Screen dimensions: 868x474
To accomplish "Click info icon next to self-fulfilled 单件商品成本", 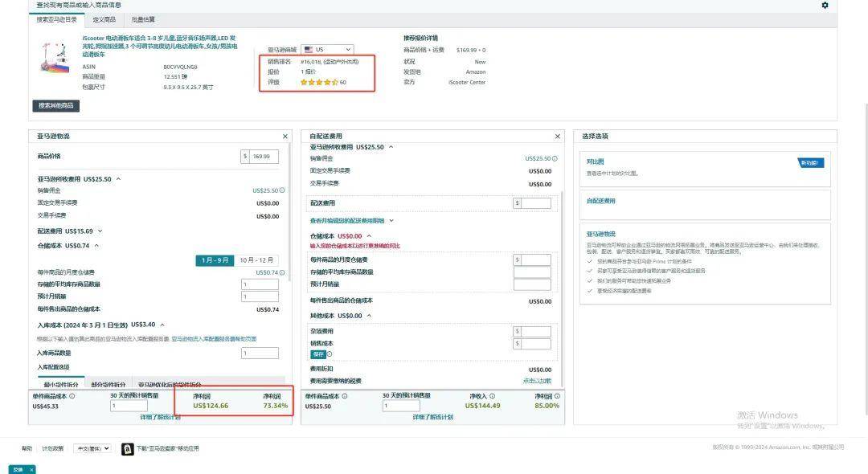I will coord(344,396).
